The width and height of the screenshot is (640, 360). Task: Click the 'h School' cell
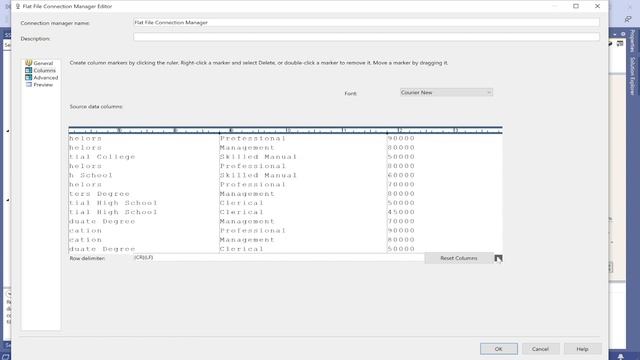(91, 175)
